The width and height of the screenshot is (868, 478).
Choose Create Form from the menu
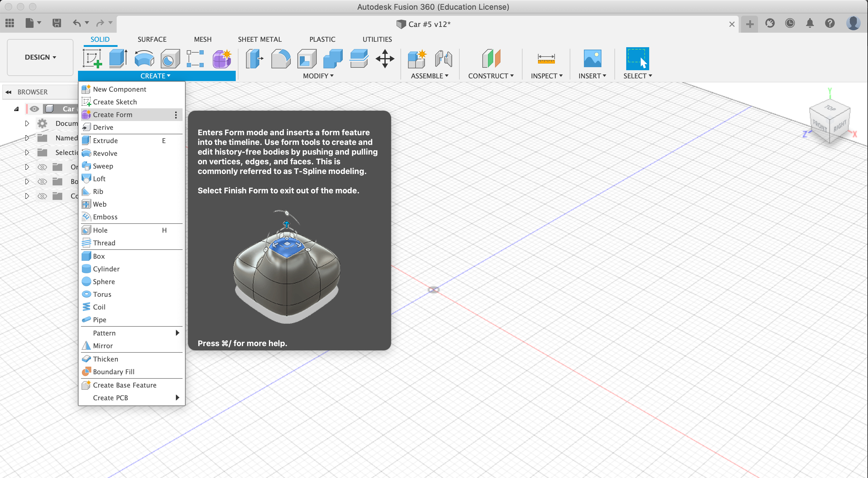tap(131, 115)
